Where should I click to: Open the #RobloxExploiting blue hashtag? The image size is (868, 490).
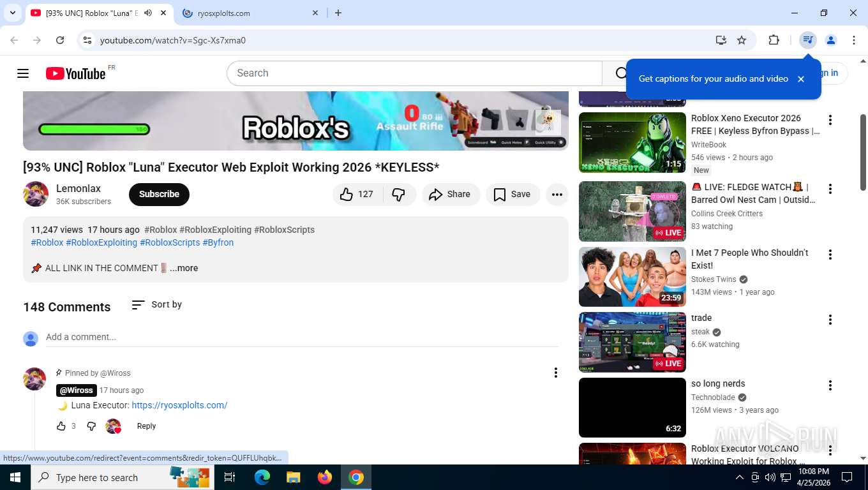pos(101,242)
